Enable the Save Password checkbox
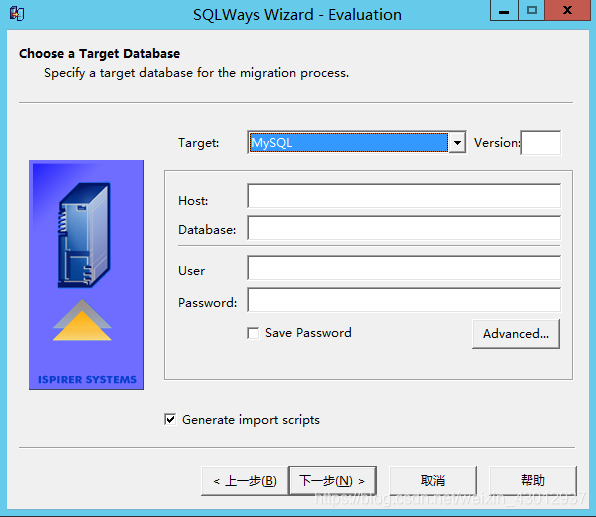The height and width of the screenshot is (517, 596). pos(253,333)
